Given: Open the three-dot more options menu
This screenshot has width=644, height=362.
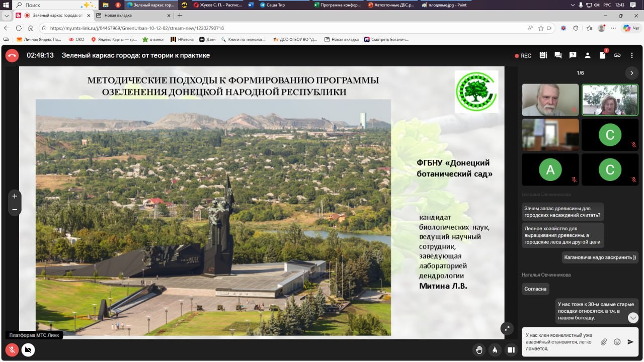Looking at the screenshot, I should (632, 55).
